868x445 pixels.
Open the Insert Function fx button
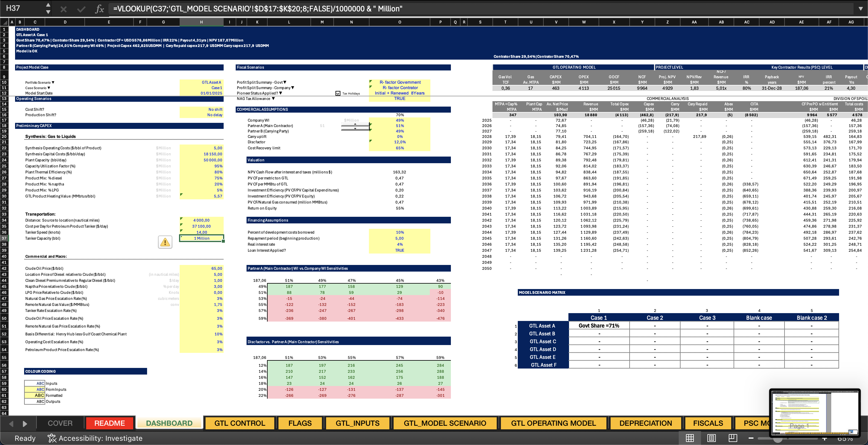pos(99,9)
